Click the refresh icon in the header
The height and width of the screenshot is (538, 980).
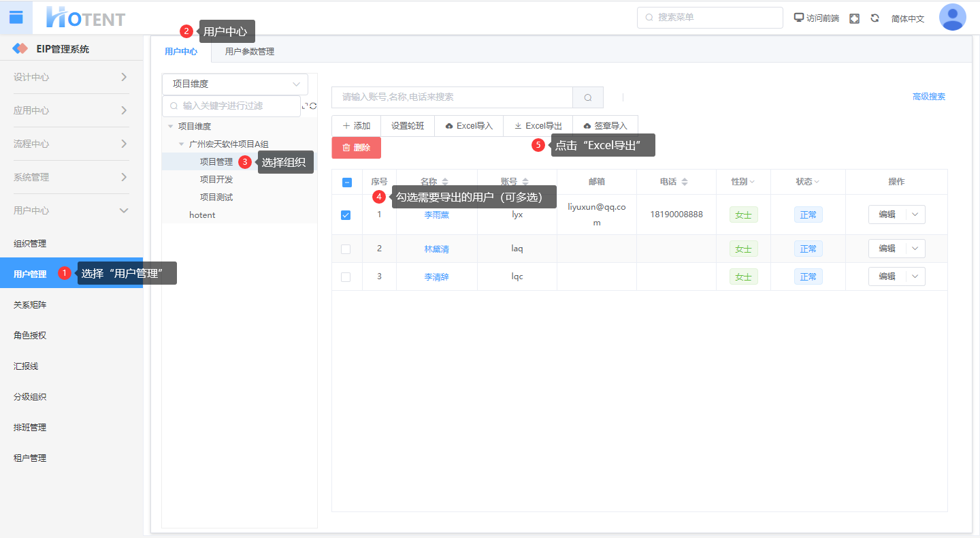click(875, 18)
